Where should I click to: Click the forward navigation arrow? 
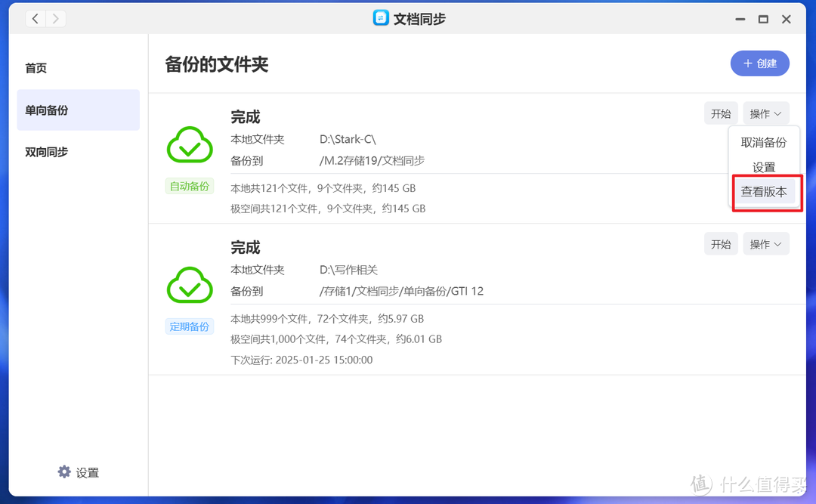click(55, 18)
